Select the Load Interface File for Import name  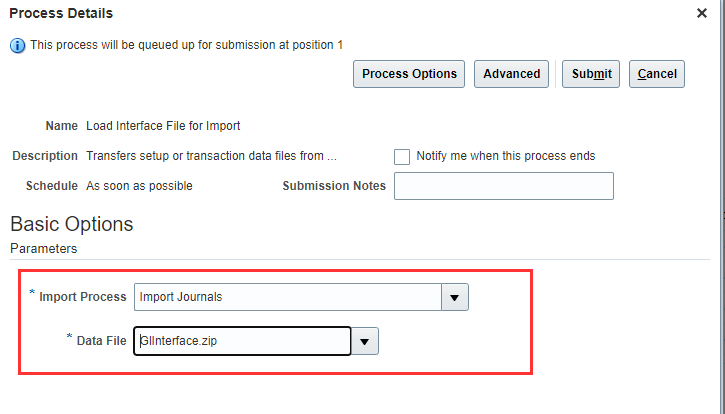click(x=163, y=126)
